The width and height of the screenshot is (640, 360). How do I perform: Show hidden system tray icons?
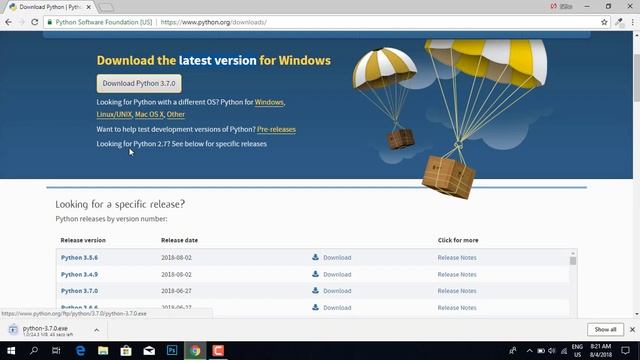click(x=529, y=351)
